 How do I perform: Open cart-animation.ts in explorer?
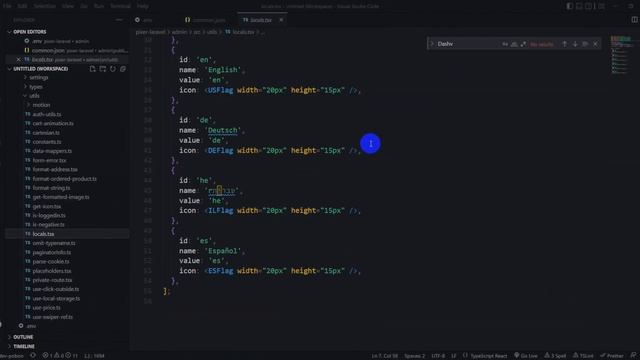[x=53, y=123]
